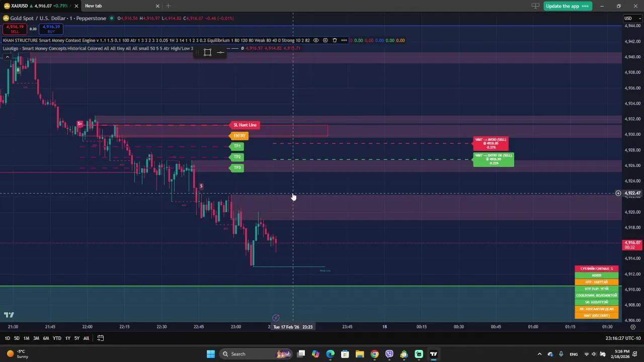Image resolution: width=644 pixels, height=362 pixels.
Task: Click the ENG language indicator
Action: [x=574, y=354]
